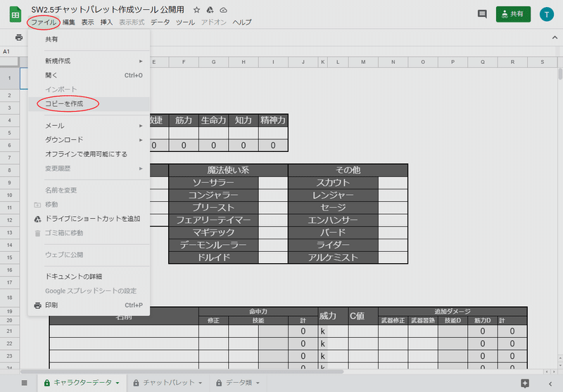
Task: Click the 魔法使い系 header cell
Action: click(228, 170)
